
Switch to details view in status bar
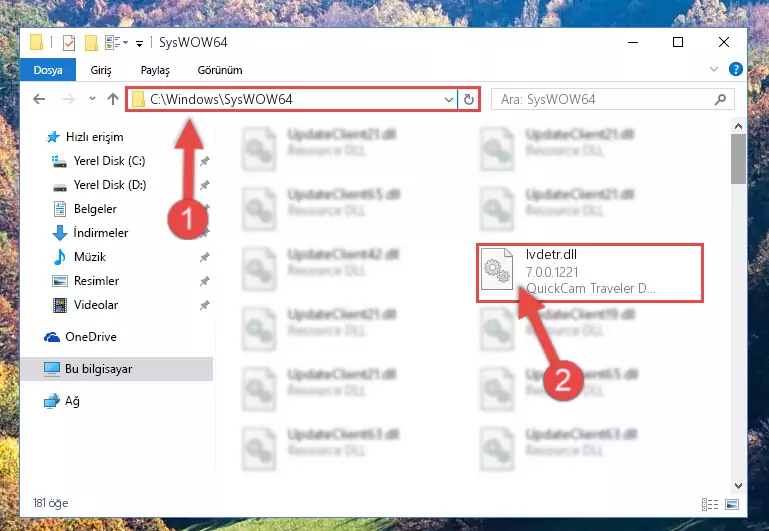tap(710, 504)
